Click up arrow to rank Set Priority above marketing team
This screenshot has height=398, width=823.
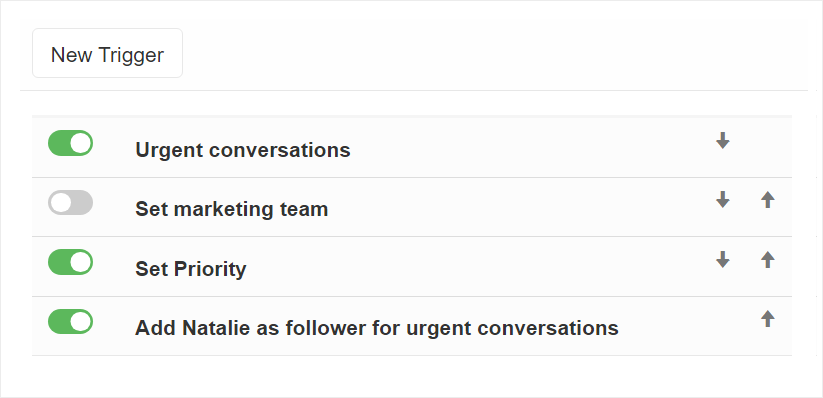pyautogui.click(x=768, y=259)
